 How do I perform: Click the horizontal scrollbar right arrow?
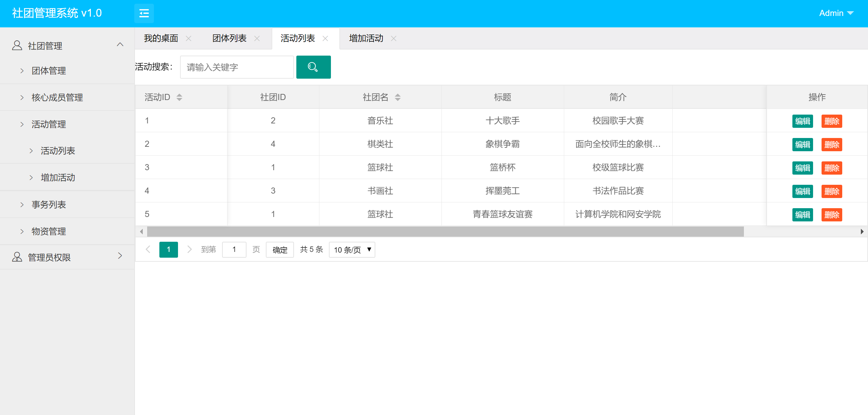(x=862, y=232)
